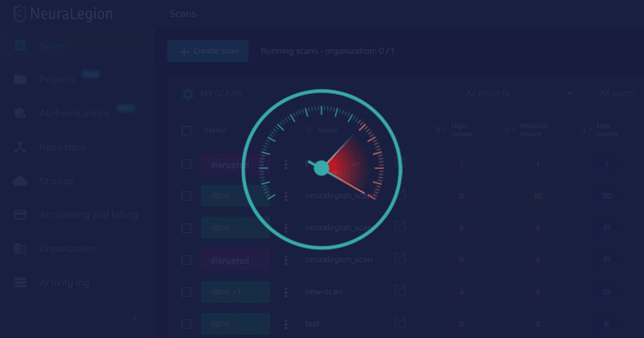Check the done scan with 9 high issues

coord(186,228)
